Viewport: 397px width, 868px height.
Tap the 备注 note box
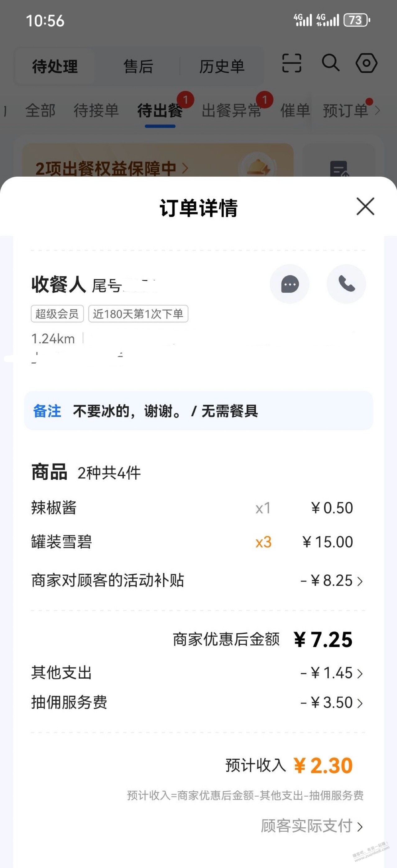click(x=198, y=411)
